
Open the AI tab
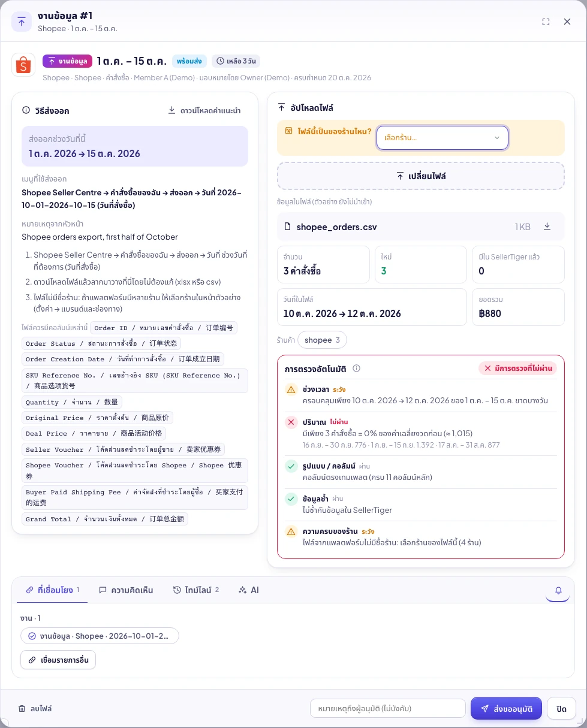point(249,590)
